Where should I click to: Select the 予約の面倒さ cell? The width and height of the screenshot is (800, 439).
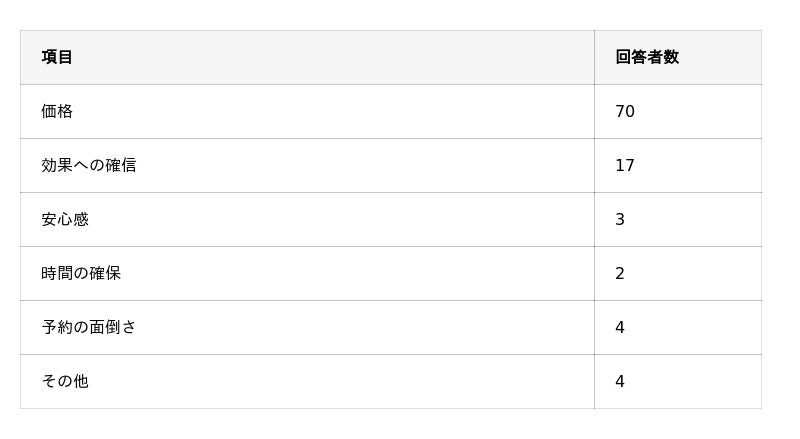88,327
